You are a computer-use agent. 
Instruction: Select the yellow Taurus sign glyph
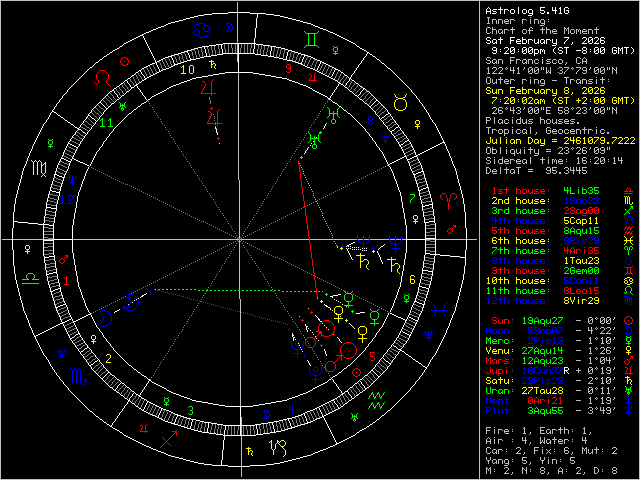tap(399, 102)
